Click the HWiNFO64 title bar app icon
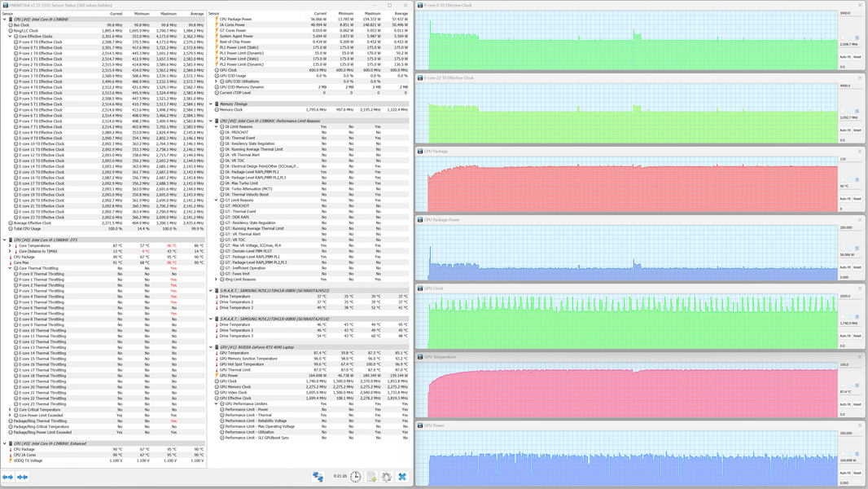Image resolution: width=868 pixels, height=489 pixels. 6,5
